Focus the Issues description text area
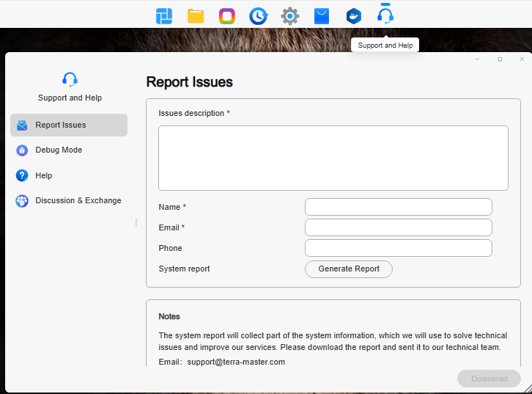Image resolution: width=532 pixels, height=394 pixels. click(x=333, y=158)
